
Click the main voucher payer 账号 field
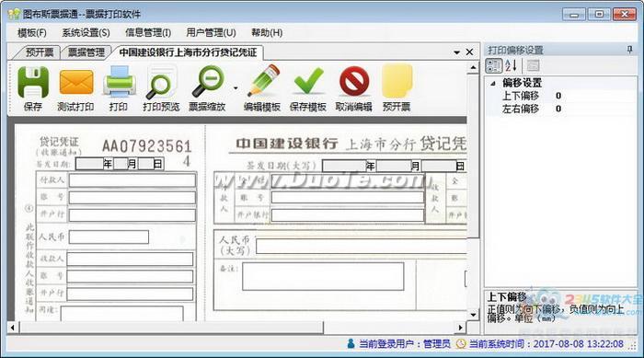[x=348, y=198]
